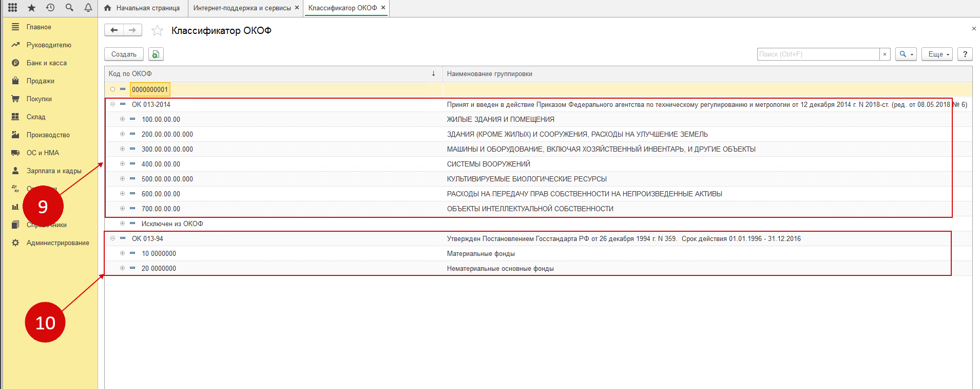Navigate forward with right arrow button

coord(132,30)
